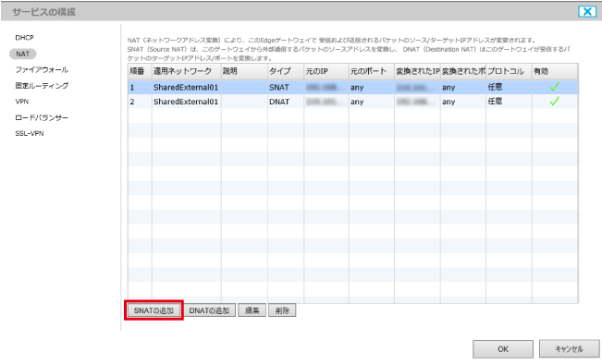
Task: Click the SNATの追加 button
Action: pyautogui.click(x=154, y=310)
